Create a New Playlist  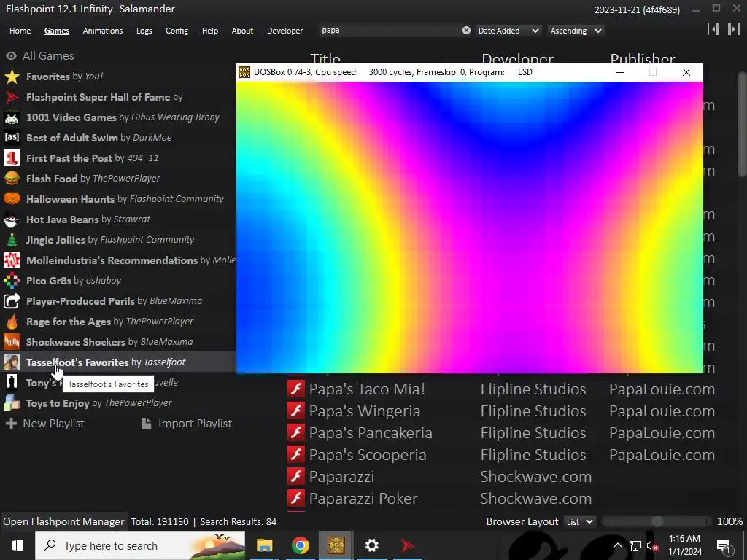coord(44,424)
